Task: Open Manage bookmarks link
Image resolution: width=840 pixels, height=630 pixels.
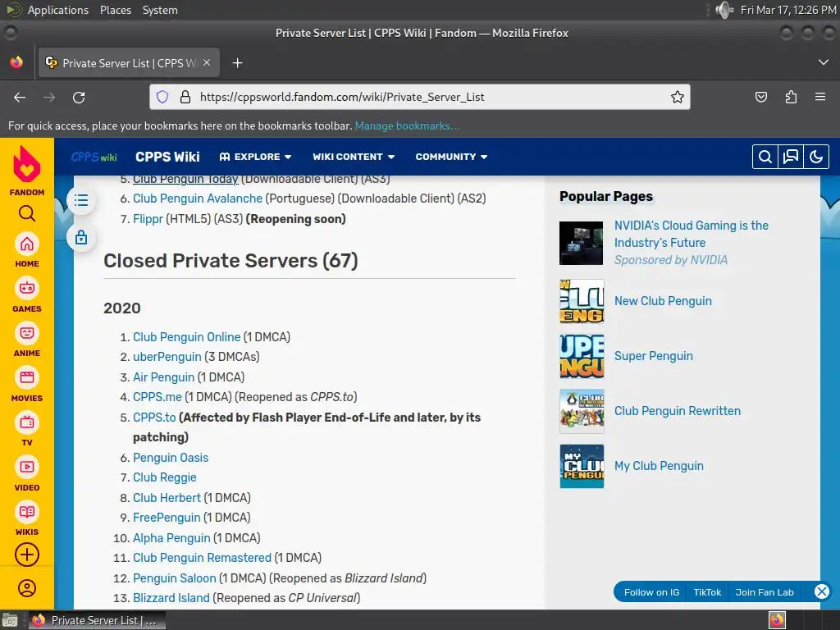Action: pos(407,126)
